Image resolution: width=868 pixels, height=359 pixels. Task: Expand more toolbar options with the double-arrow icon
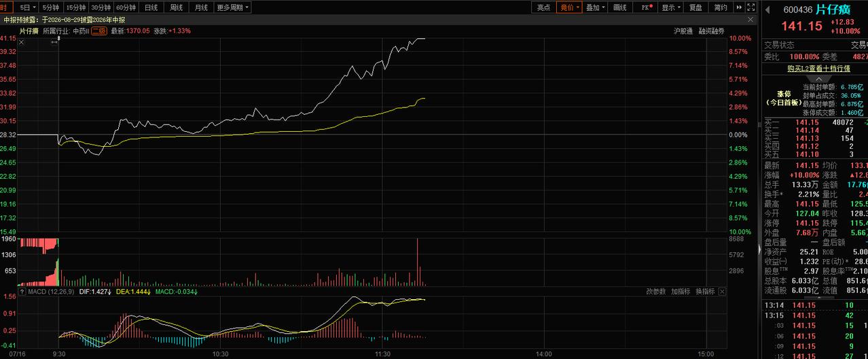(739, 7)
